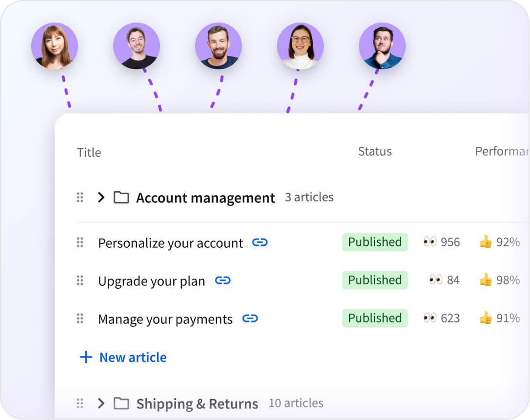Click the drag handle for Manage your payments
The height and width of the screenshot is (420, 530).
coord(80,319)
